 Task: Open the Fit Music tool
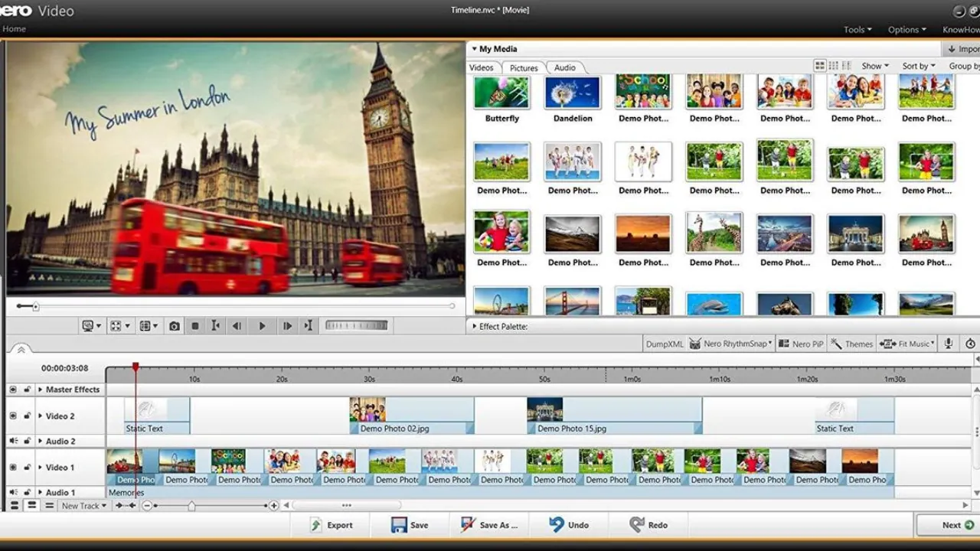pyautogui.click(x=908, y=344)
